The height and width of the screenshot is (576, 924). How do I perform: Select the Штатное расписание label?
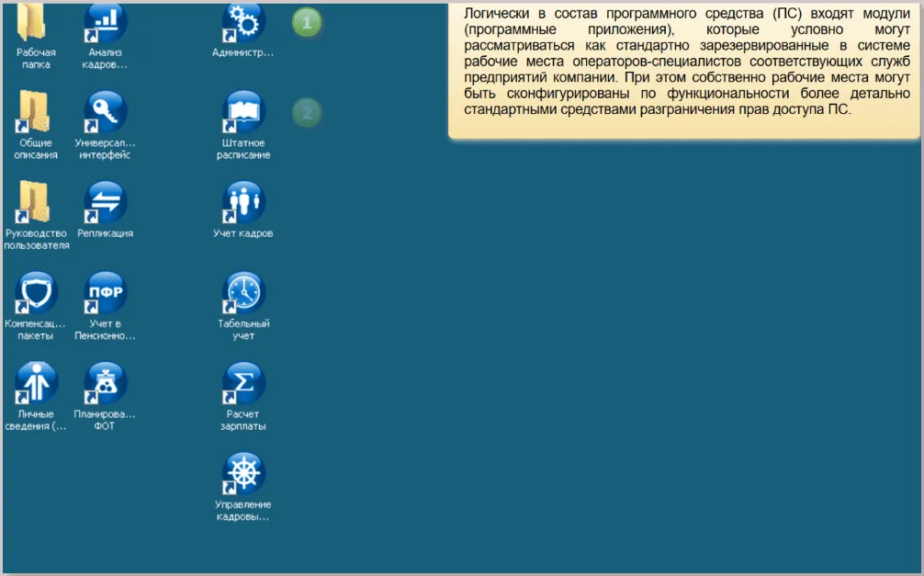point(243,149)
